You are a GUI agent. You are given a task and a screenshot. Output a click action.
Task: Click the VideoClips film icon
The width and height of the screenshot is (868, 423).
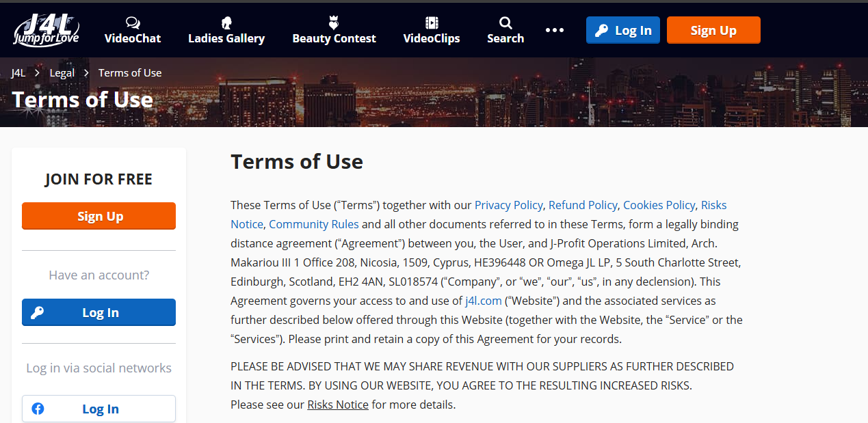pos(432,23)
